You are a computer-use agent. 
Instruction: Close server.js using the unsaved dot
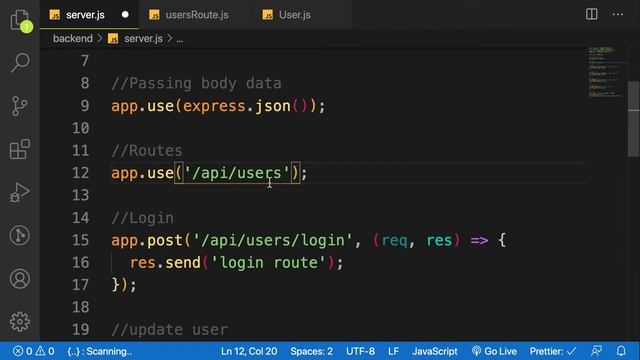[125, 15]
